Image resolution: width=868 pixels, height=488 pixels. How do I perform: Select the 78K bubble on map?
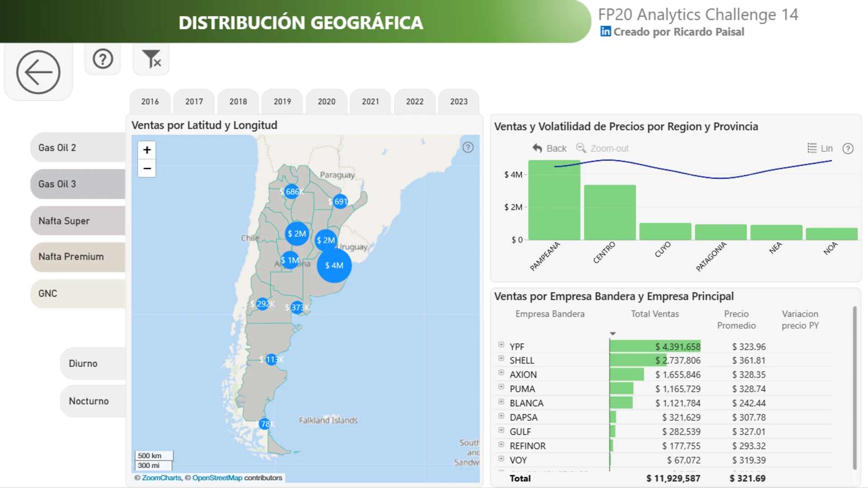pyautogui.click(x=265, y=424)
